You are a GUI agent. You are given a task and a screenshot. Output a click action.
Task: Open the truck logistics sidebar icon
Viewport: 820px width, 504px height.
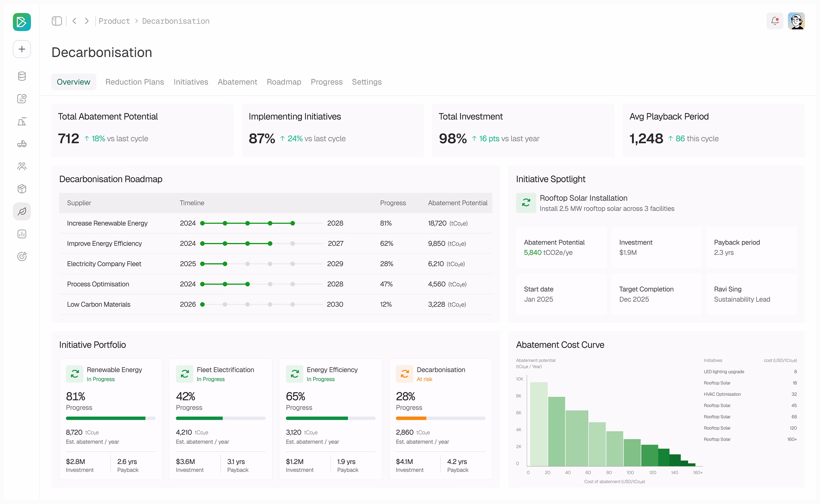22,144
